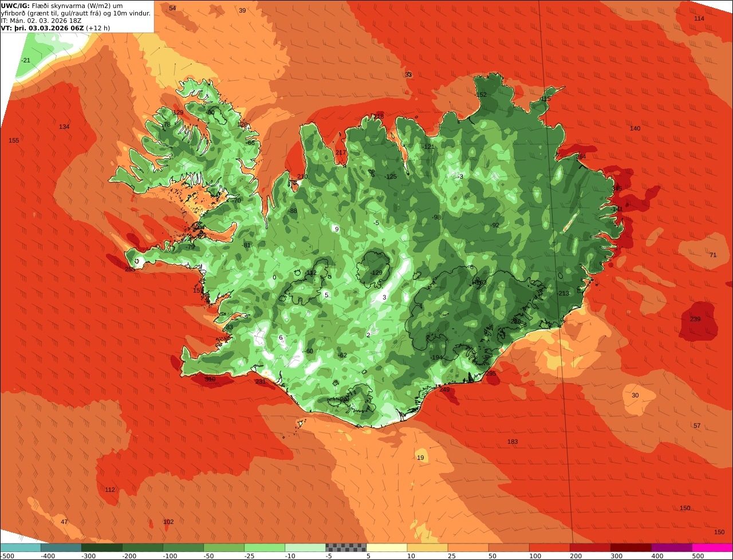The height and width of the screenshot is (560, 733).
Task: Click the yellow-orange 10 to 25 legend swatch
Action: [x=427, y=547]
